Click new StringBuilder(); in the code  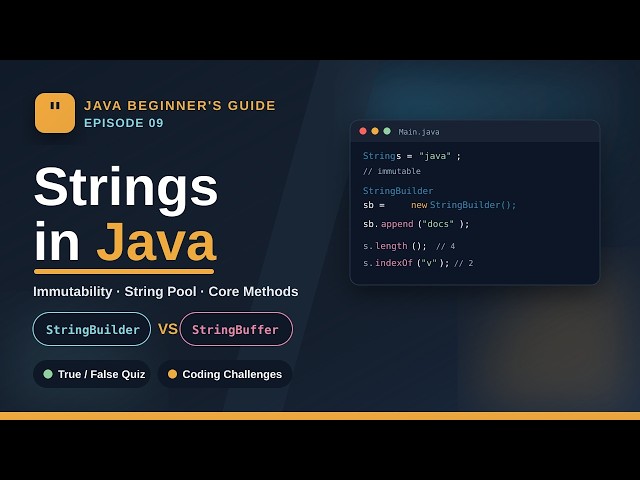click(x=463, y=205)
